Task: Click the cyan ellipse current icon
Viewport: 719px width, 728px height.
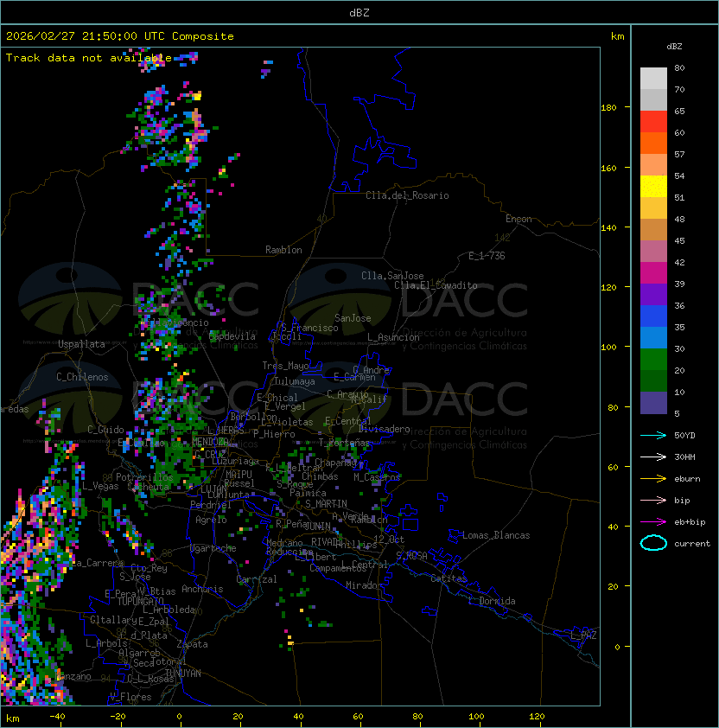Action: 653,544
